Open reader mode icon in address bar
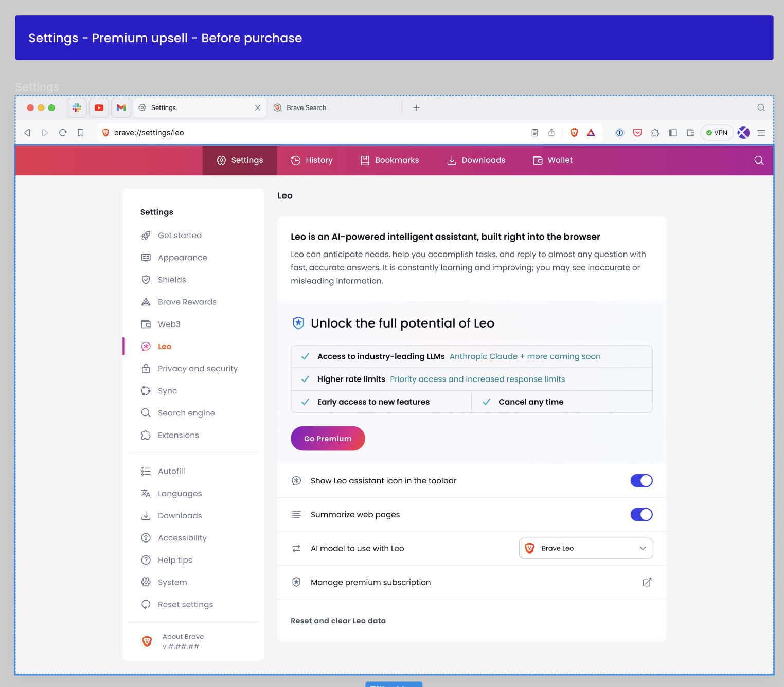Image resolution: width=784 pixels, height=687 pixels. click(x=535, y=133)
